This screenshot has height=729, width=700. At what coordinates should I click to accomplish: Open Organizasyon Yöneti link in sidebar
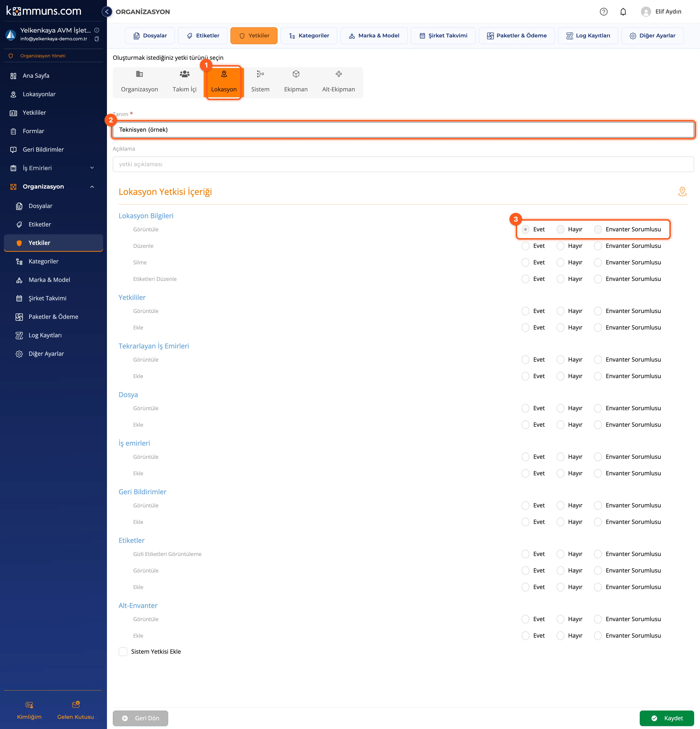tap(43, 56)
